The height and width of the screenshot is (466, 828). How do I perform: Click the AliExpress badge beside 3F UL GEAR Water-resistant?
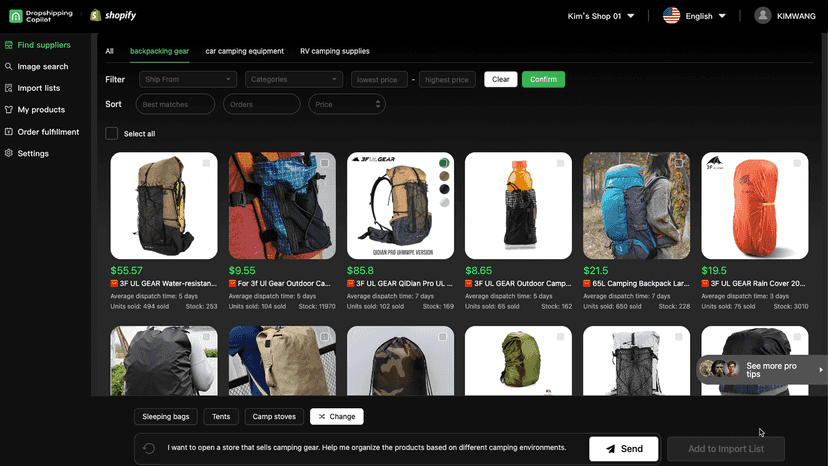(114, 284)
